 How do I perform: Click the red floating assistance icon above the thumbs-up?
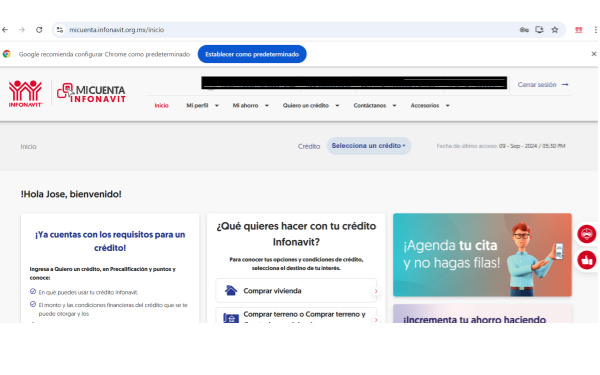(586, 234)
